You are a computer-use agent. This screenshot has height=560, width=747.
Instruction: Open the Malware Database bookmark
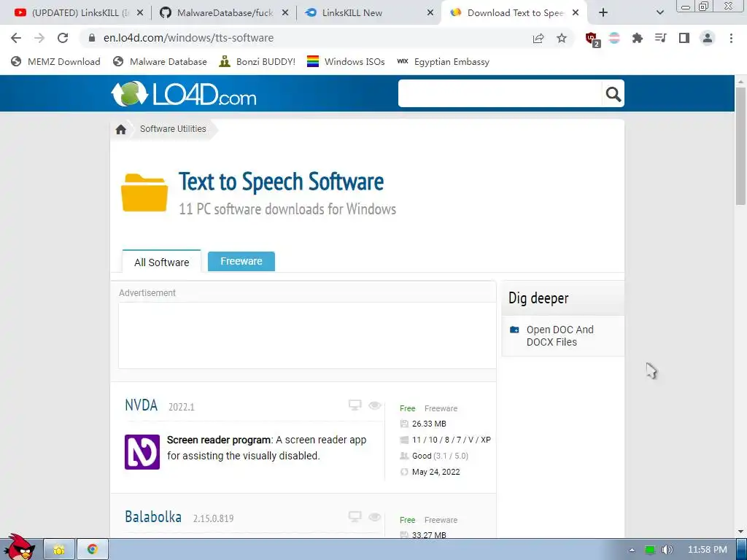pyautogui.click(x=160, y=61)
